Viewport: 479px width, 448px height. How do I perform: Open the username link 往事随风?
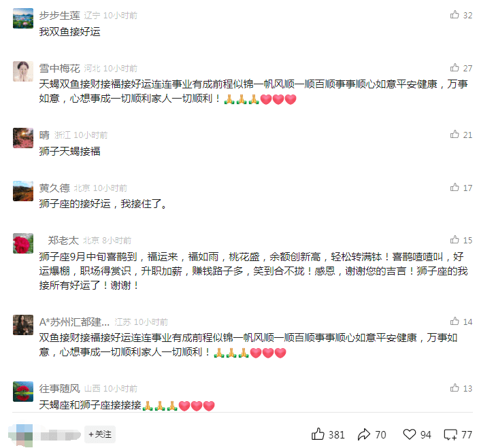(x=60, y=388)
